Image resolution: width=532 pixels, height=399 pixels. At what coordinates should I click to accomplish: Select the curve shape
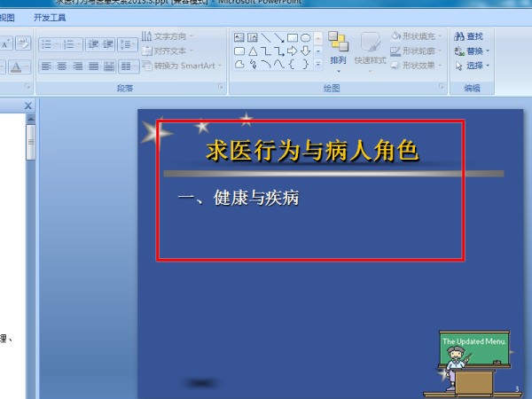(x=279, y=64)
